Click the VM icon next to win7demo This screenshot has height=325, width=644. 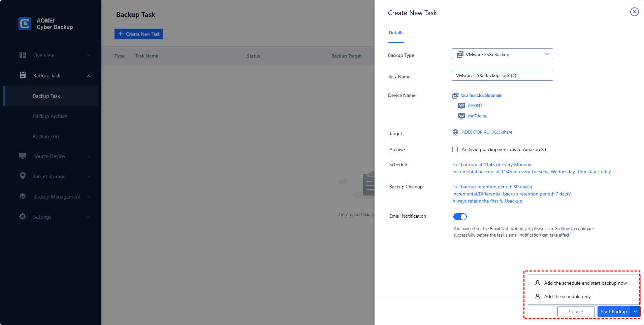(x=461, y=116)
